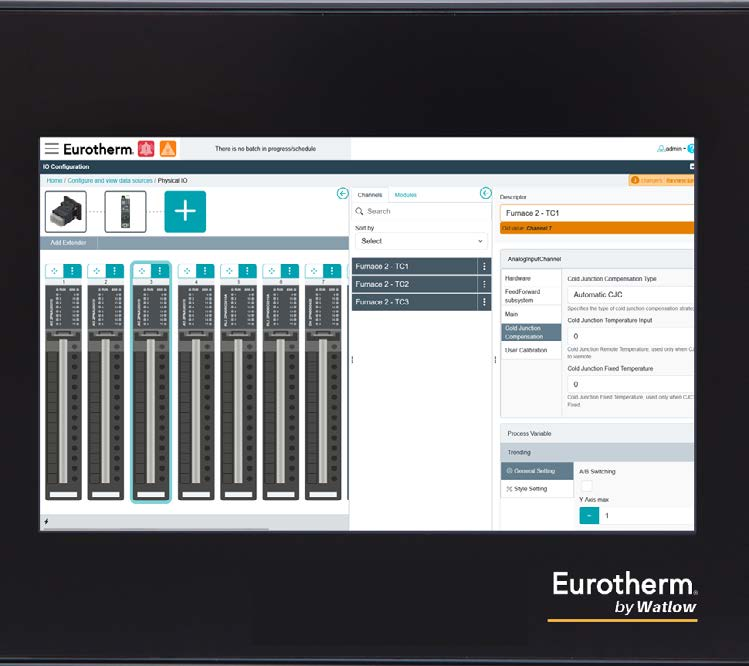Open the Cold Junction Compensation Type dropdown

[x=631, y=294]
